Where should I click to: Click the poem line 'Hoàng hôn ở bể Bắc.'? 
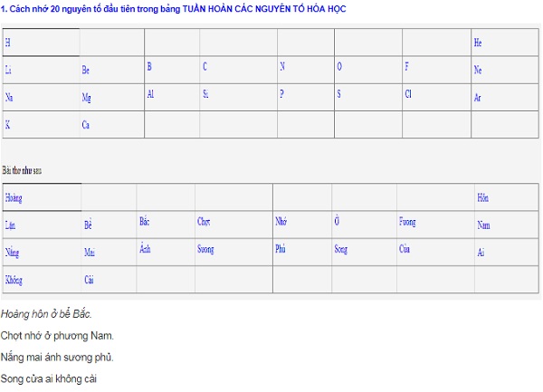[x=46, y=315]
